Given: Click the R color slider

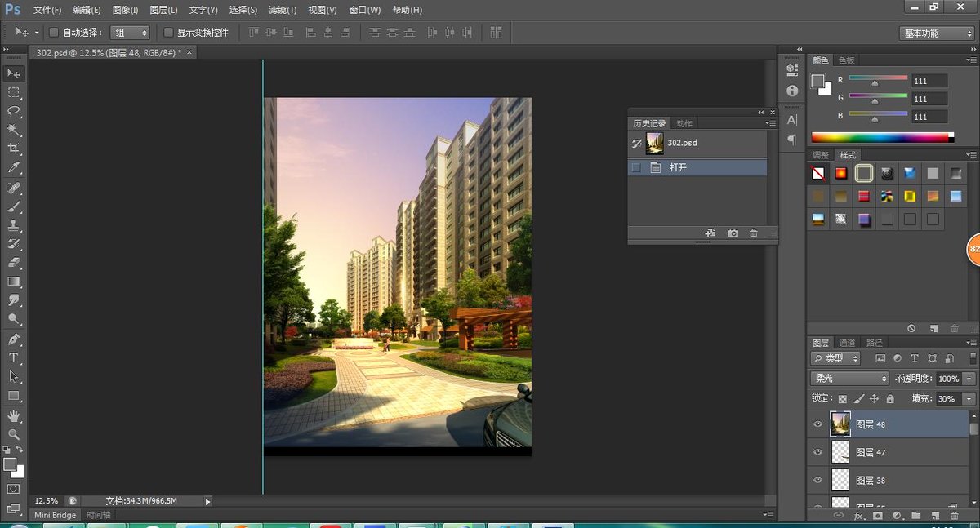Looking at the screenshot, I should (x=878, y=79).
